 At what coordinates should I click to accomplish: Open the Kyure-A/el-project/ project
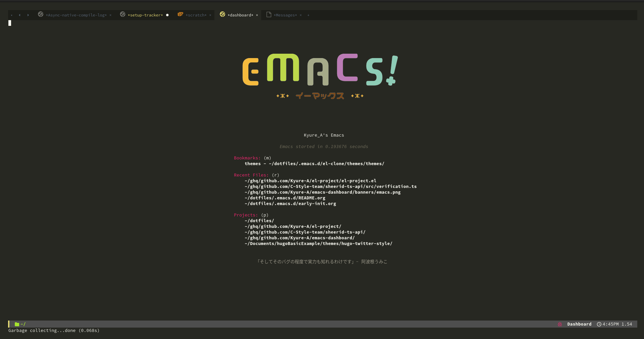[x=293, y=227]
